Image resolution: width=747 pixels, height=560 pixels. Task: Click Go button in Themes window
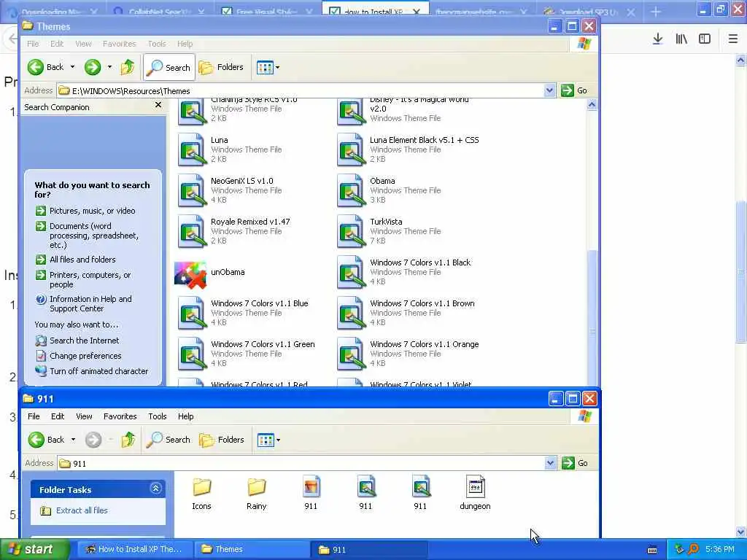tap(575, 90)
